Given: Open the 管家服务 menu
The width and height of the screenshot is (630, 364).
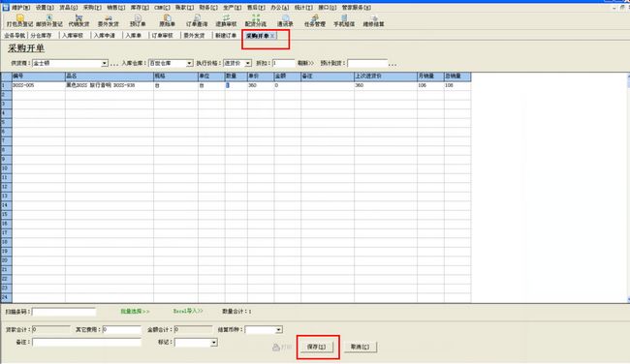Looking at the screenshot, I should pos(357,7).
